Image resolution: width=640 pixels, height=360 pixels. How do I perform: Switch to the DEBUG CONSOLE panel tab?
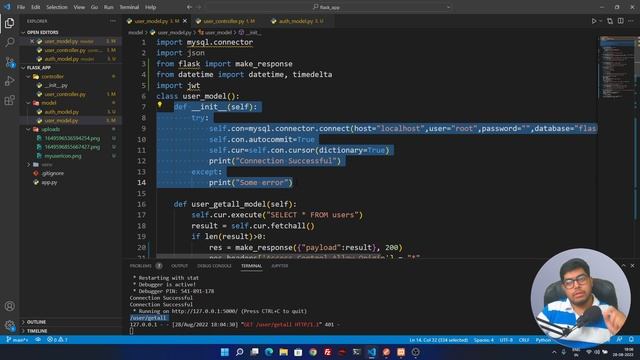coord(214,266)
